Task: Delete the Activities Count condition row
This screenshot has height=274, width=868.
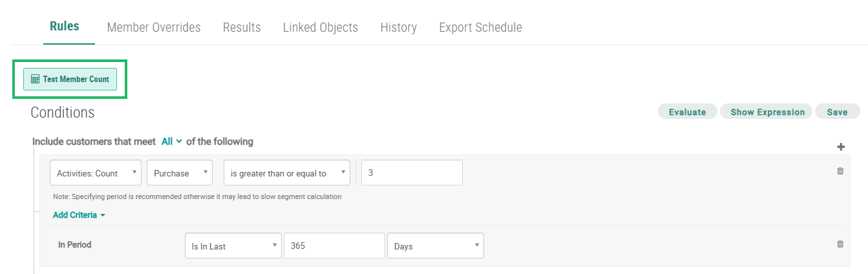Action: 840,171
